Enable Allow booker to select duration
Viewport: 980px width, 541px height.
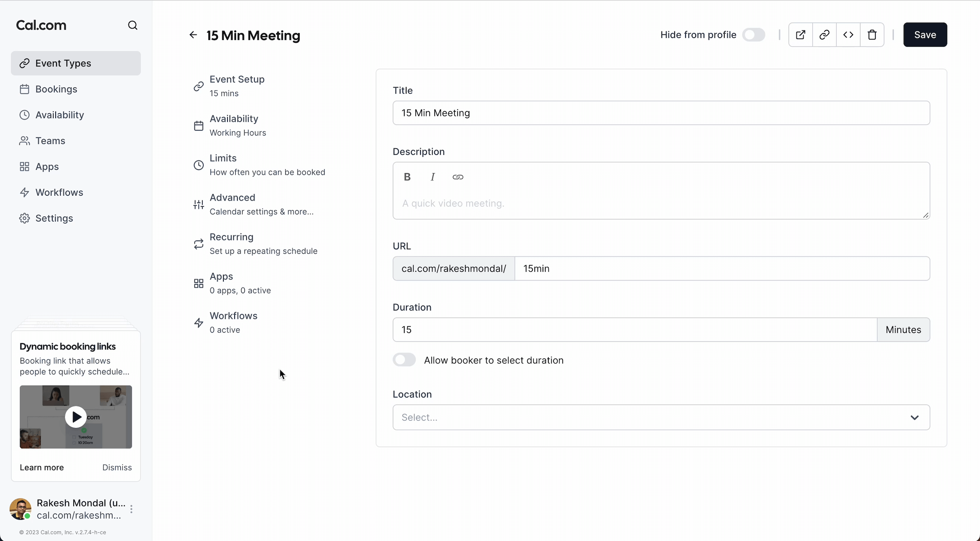click(x=404, y=360)
